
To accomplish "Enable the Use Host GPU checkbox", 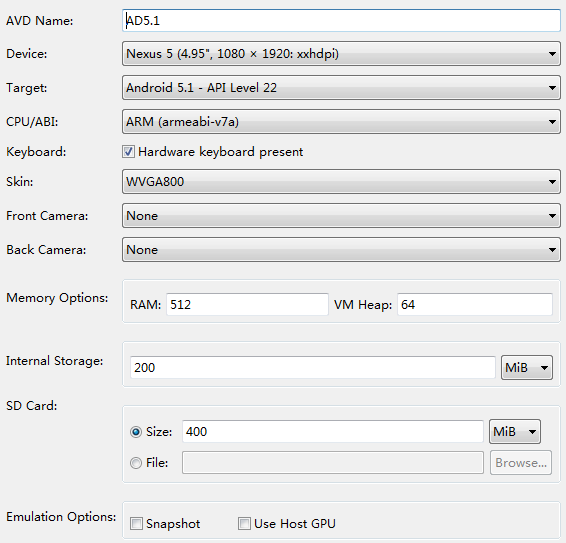I will pos(244,524).
